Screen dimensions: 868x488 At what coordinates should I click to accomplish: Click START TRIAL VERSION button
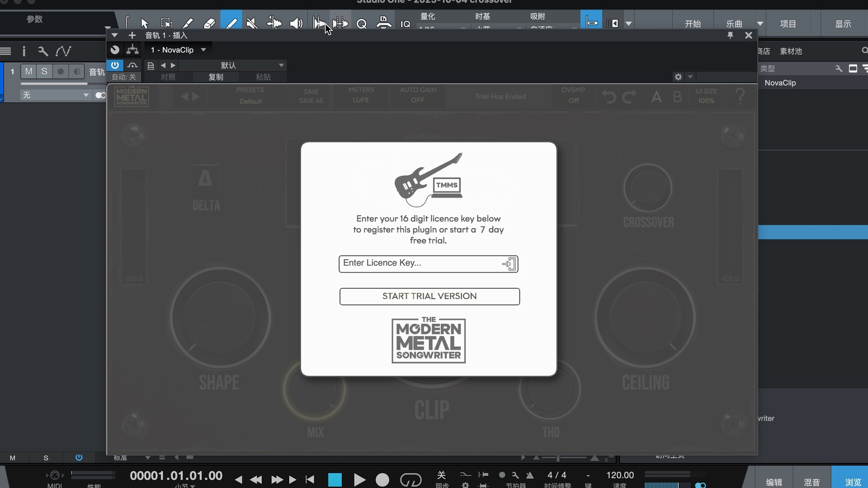429,296
